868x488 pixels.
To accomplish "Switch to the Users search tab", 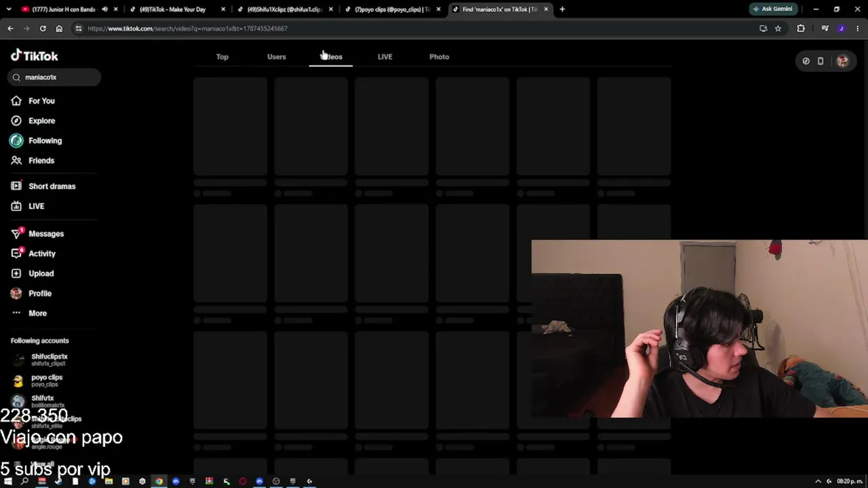I will 277,57.
